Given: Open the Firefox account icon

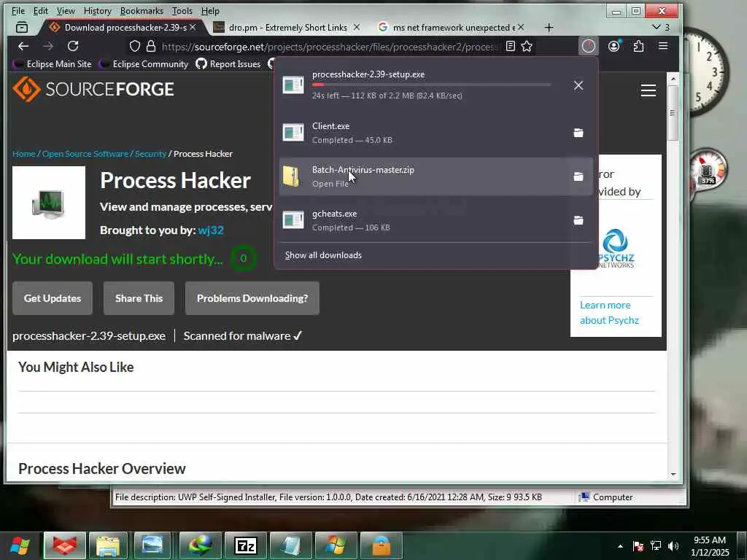Looking at the screenshot, I should click(x=614, y=46).
